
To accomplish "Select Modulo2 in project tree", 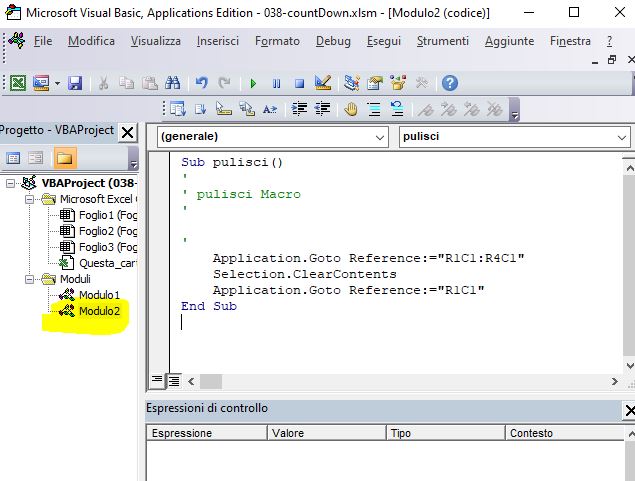I will click(89, 311).
